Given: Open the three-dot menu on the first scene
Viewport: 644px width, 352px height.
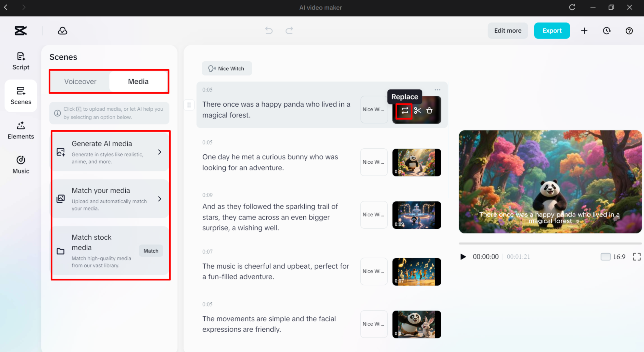Looking at the screenshot, I should point(437,90).
